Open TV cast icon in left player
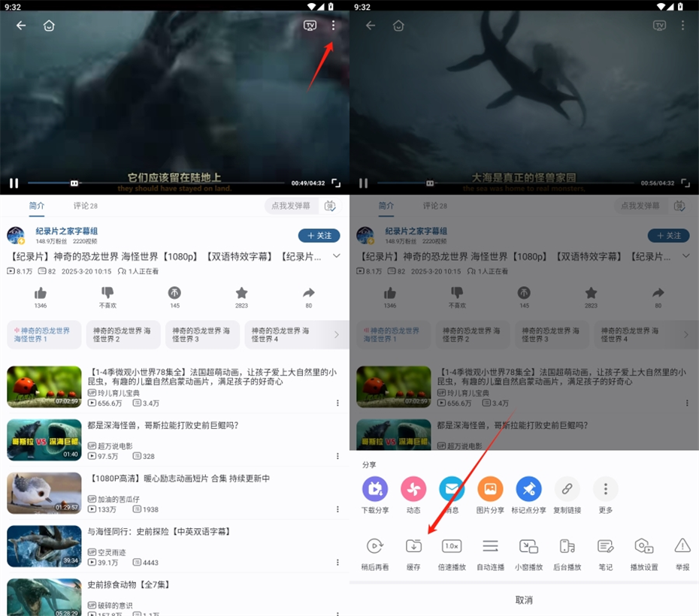 310,26
